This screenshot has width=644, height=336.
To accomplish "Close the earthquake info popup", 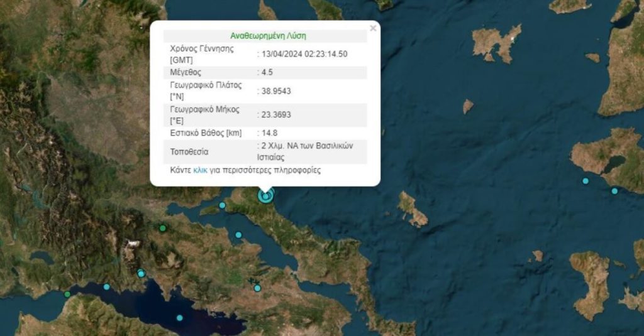I will 373,28.
